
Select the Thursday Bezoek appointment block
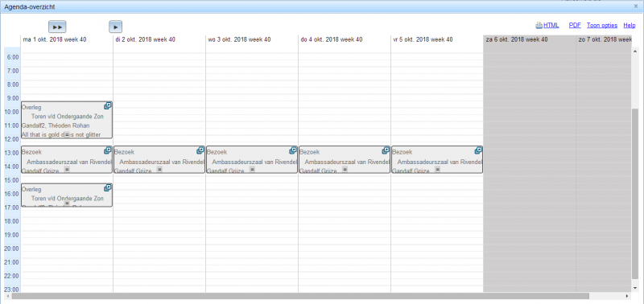pos(345,159)
